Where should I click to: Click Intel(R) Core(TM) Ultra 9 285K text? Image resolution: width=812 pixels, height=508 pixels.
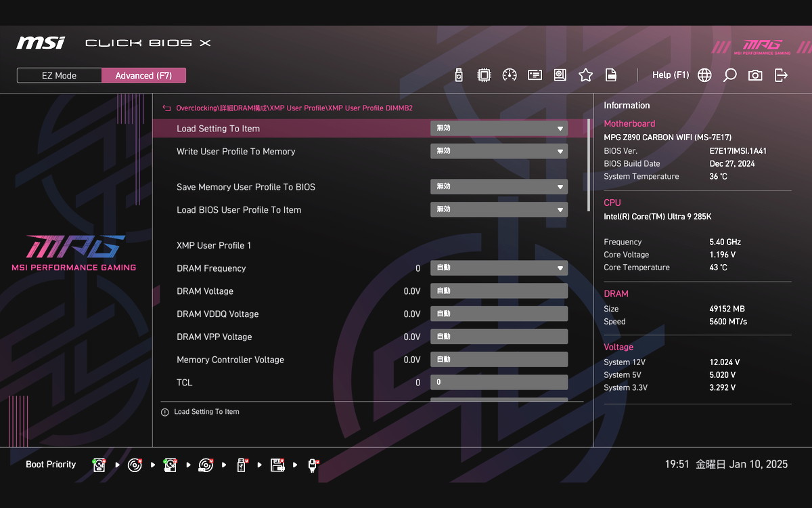pos(657,217)
